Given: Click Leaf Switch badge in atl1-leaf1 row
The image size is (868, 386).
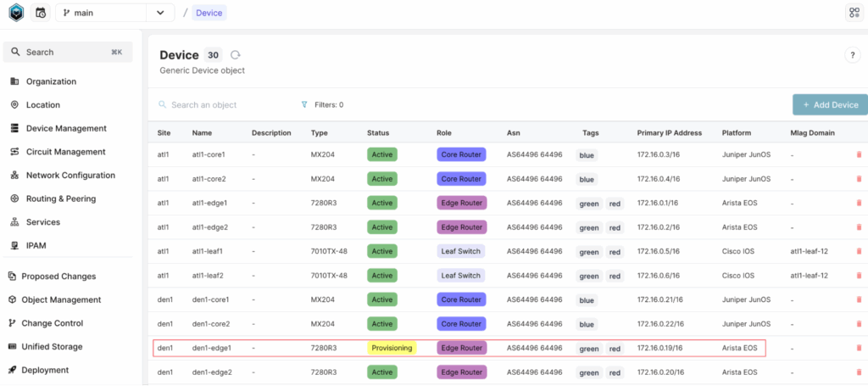Looking at the screenshot, I should click(x=460, y=251).
